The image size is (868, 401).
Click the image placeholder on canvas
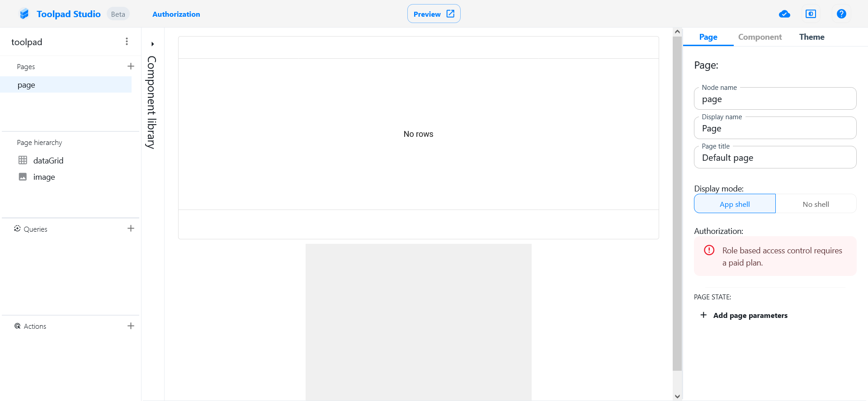418,322
